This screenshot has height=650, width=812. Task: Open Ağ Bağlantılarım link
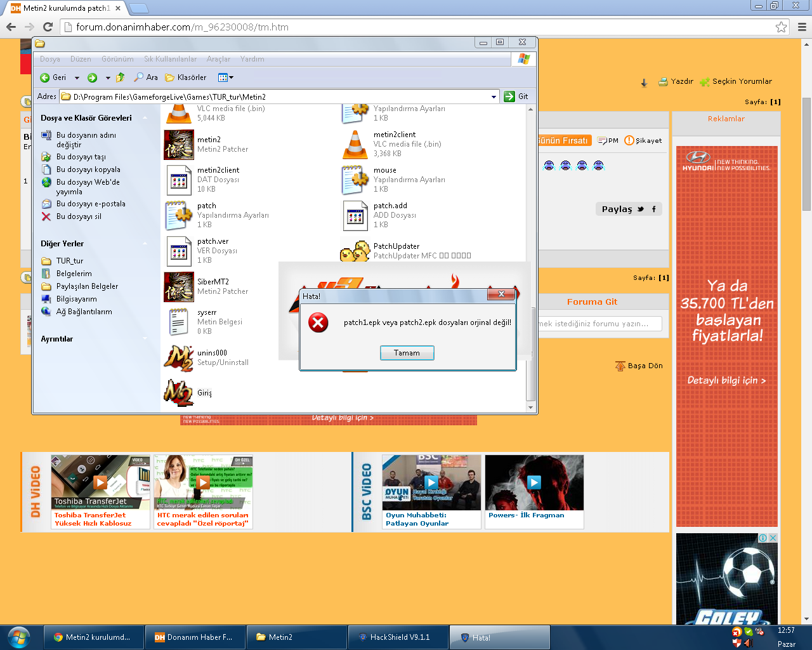[77, 312]
